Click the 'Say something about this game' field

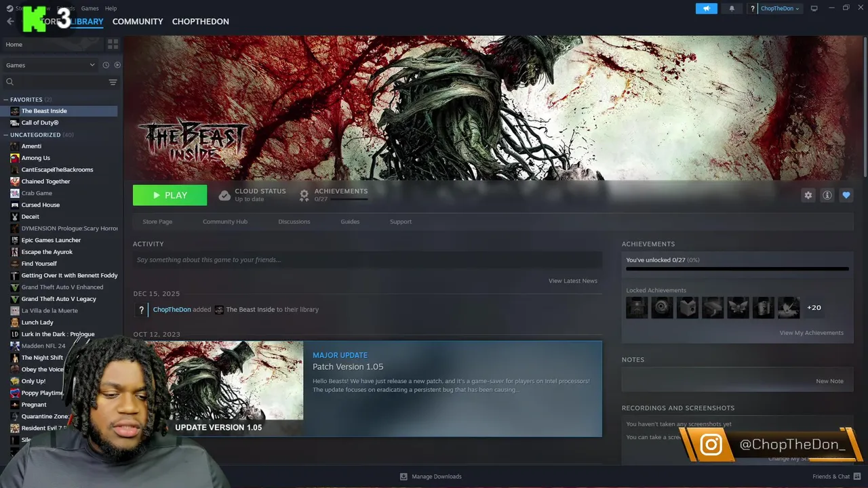coord(368,260)
